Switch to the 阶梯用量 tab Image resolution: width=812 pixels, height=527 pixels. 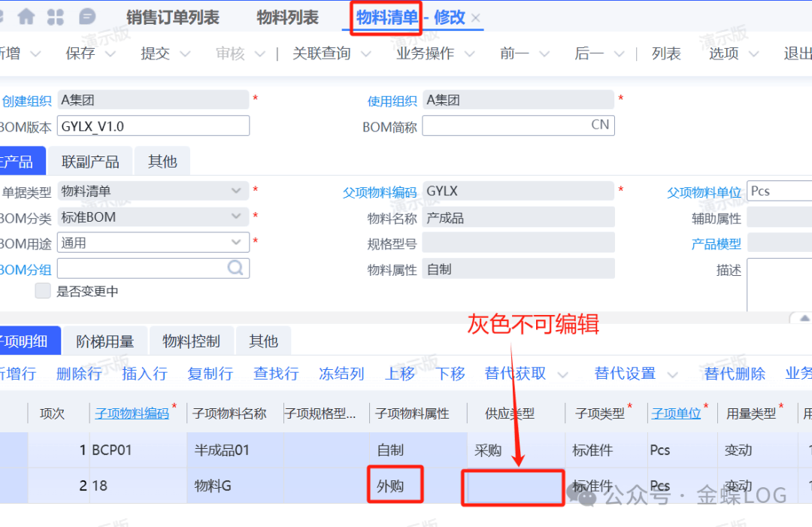[x=105, y=341]
